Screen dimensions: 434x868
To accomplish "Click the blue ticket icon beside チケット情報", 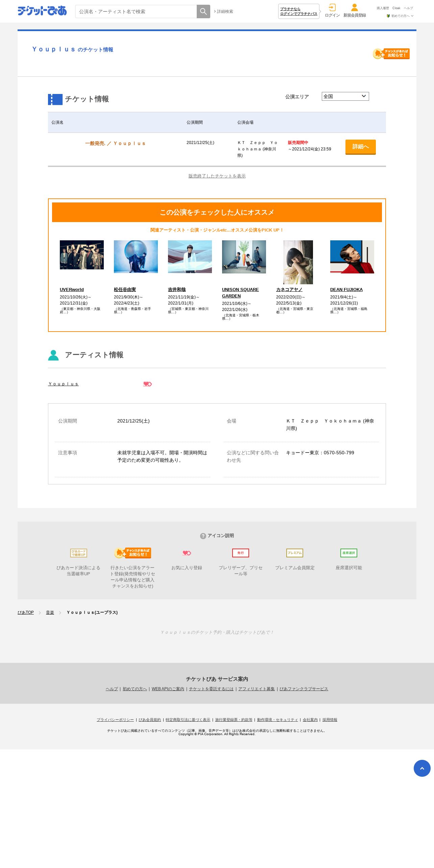I will [x=55, y=99].
